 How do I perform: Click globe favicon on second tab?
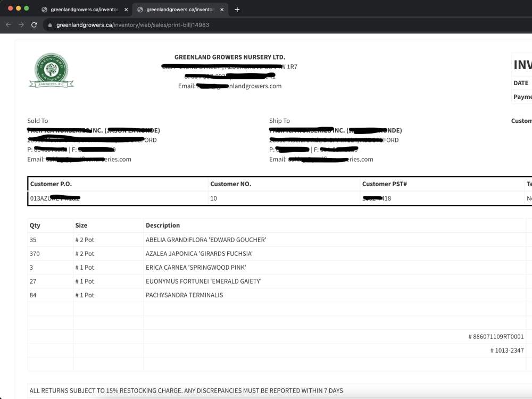140,10
